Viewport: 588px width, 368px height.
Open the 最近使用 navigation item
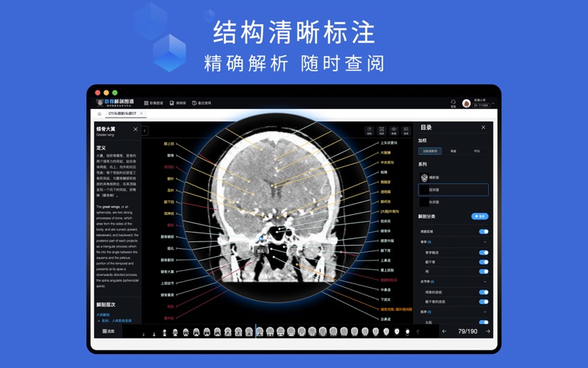click(x=201, y=103)
